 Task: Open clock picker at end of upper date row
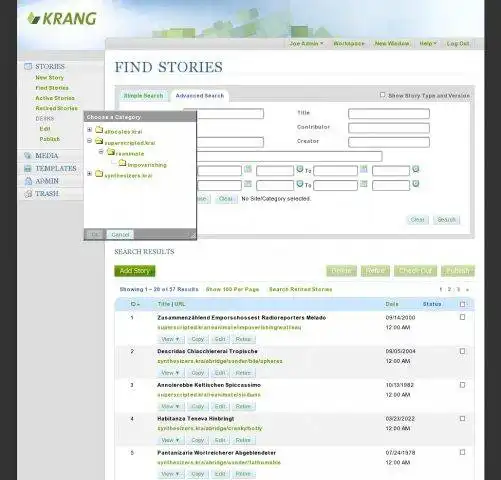[416, 169]
